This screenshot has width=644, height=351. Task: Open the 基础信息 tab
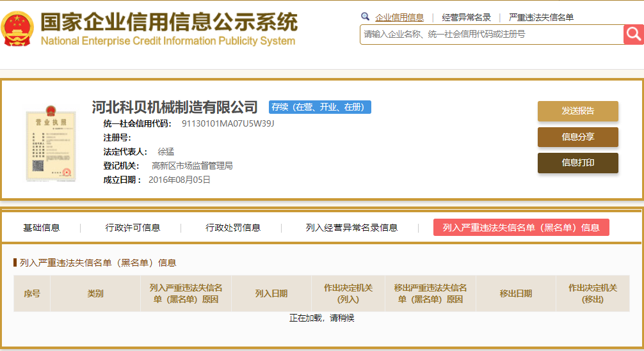click(x=42, y=228)
